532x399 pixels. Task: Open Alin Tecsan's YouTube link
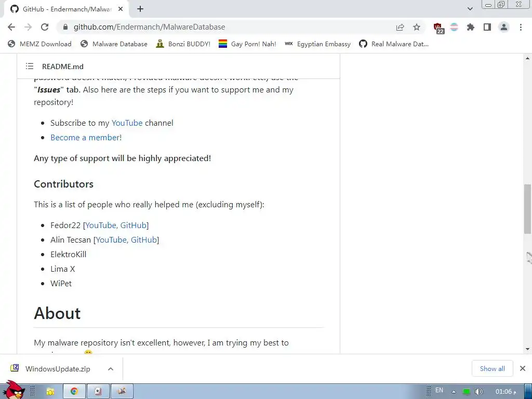click(x=112, y=240)
